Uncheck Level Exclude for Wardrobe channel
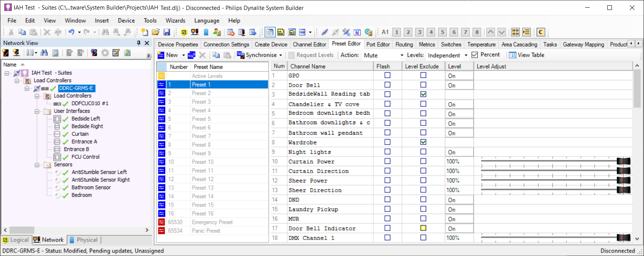644x256 pixels. [423, 142]
